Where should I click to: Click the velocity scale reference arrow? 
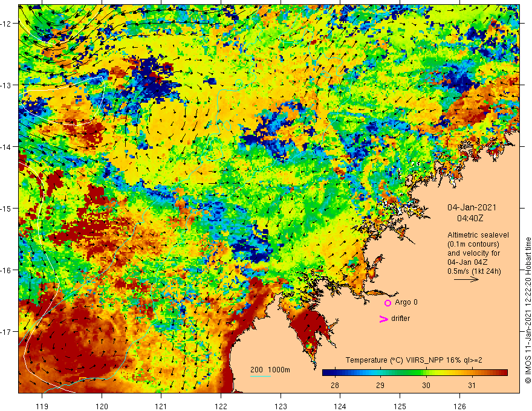[x=466, y=279]
